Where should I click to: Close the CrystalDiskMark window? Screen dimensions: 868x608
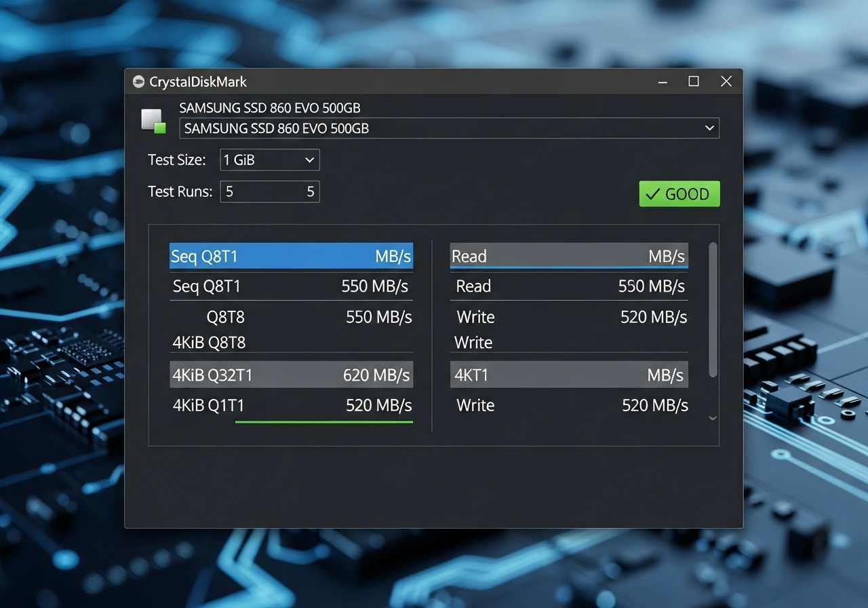tap(726, 81)
